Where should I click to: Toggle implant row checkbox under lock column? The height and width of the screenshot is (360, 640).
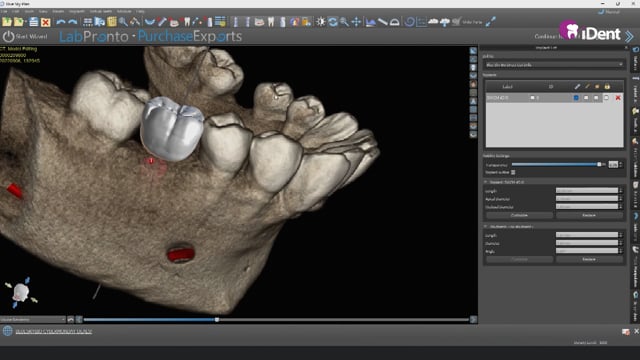(607, 98)
